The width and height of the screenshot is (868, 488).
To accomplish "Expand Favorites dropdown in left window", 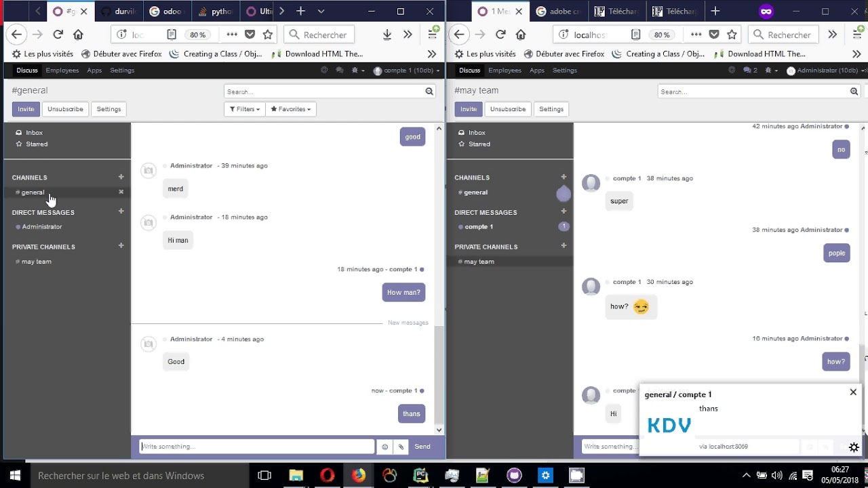I will [291, 109].
